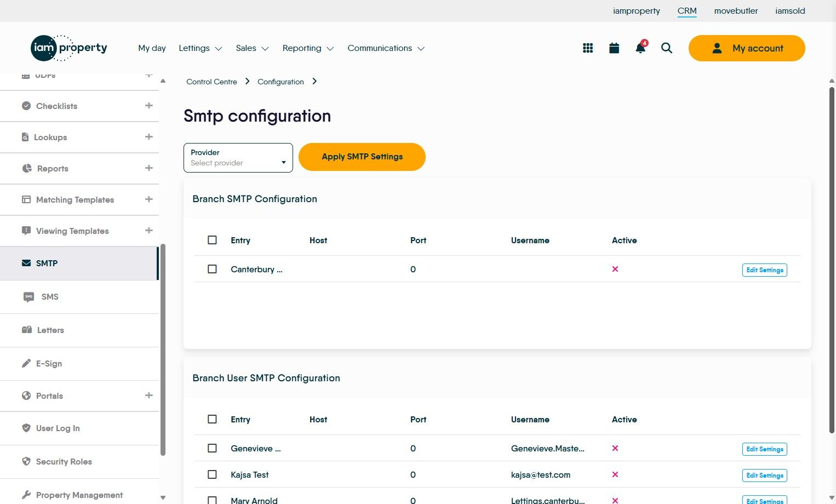Expand the Reports section in sidebar
The image size is (836, 504).
(x=148, y=168)
